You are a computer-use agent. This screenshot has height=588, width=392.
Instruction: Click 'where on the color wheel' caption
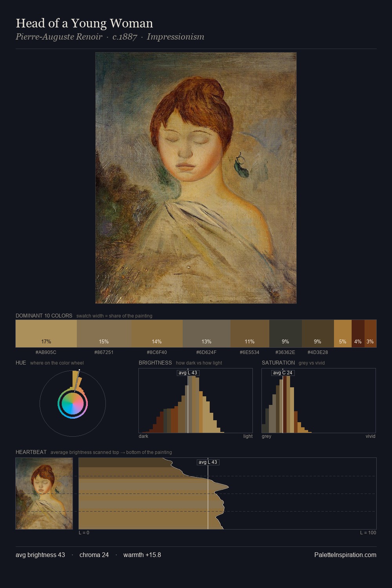(57, 363)
